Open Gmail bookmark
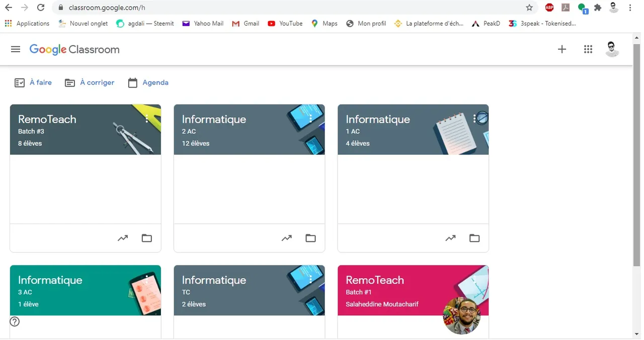 [x=246, y=23]
